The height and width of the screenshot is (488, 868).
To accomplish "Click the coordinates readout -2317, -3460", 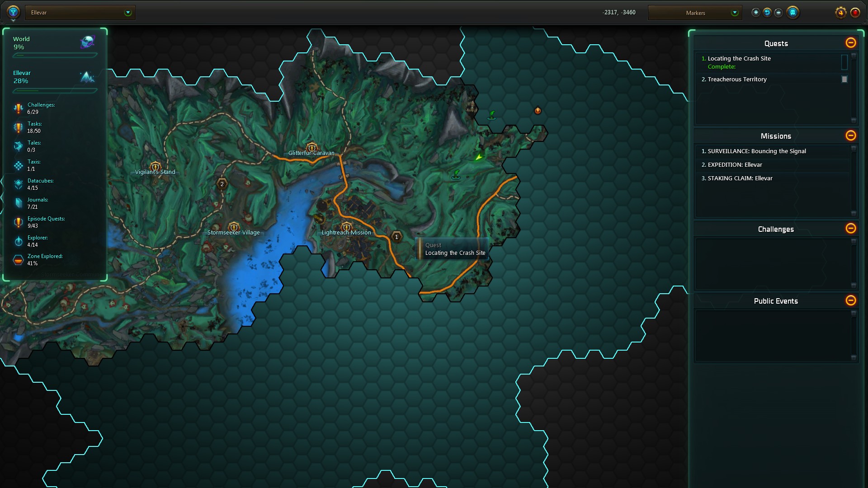I will pyautogui.click(x=619, y=13).
